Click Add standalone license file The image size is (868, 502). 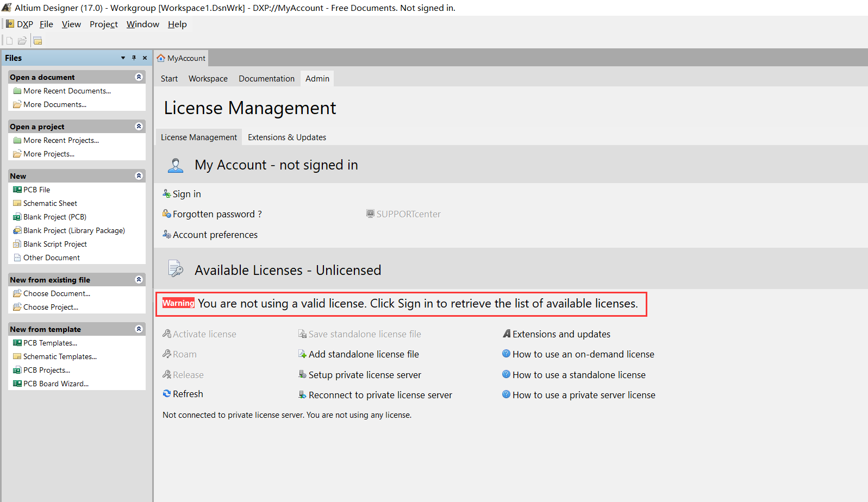364,354
